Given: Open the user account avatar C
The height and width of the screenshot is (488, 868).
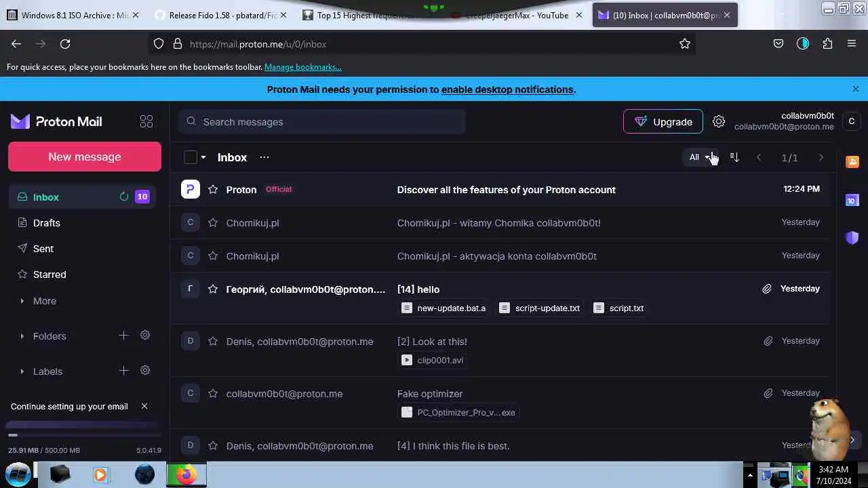Looking at the screenshot, I should (852, 121).
